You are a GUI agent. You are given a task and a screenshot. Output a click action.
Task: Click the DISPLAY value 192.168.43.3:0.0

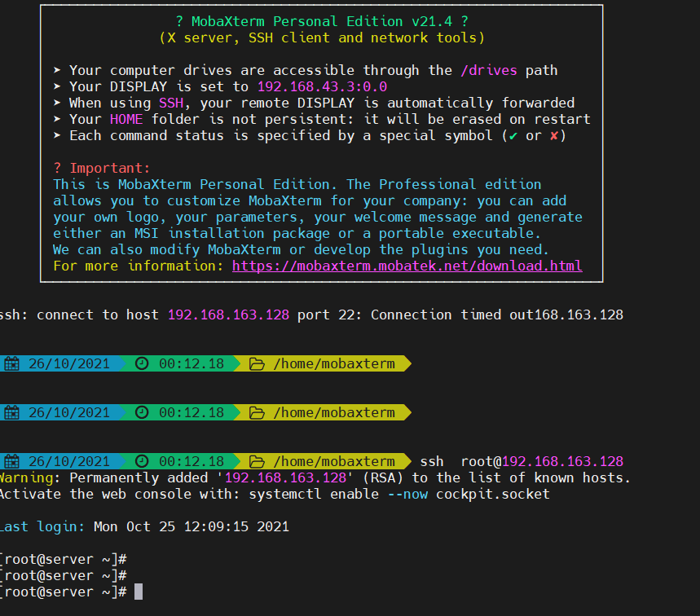click(x=323, y=86)
